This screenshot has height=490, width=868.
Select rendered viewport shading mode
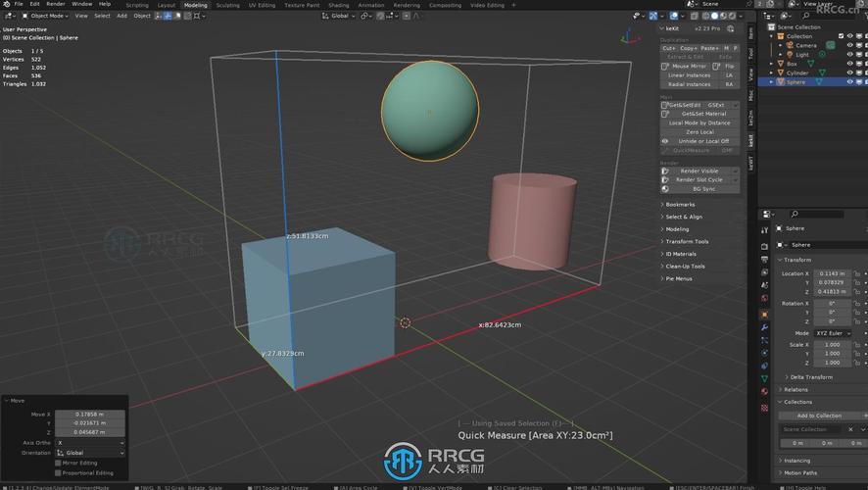(732, 16)
